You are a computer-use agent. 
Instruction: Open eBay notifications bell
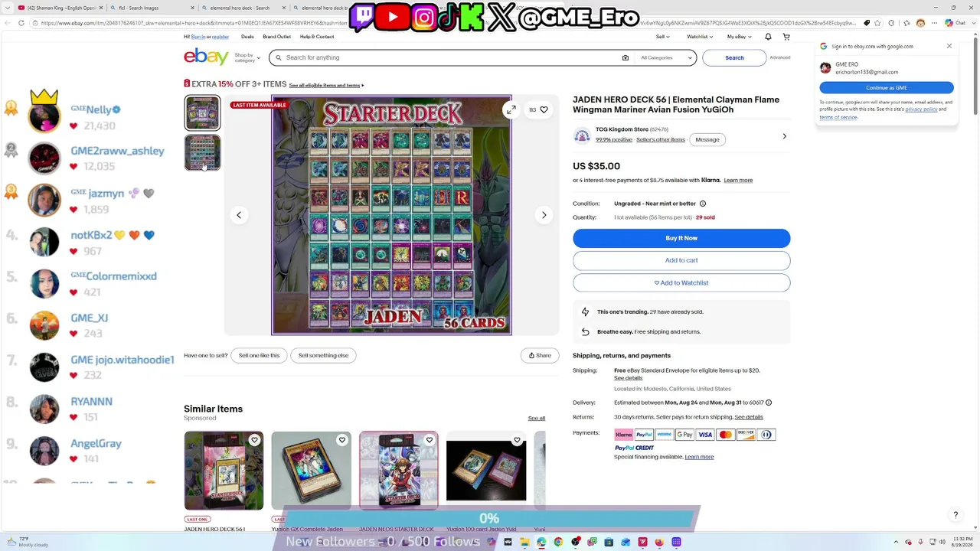point(768,37)
